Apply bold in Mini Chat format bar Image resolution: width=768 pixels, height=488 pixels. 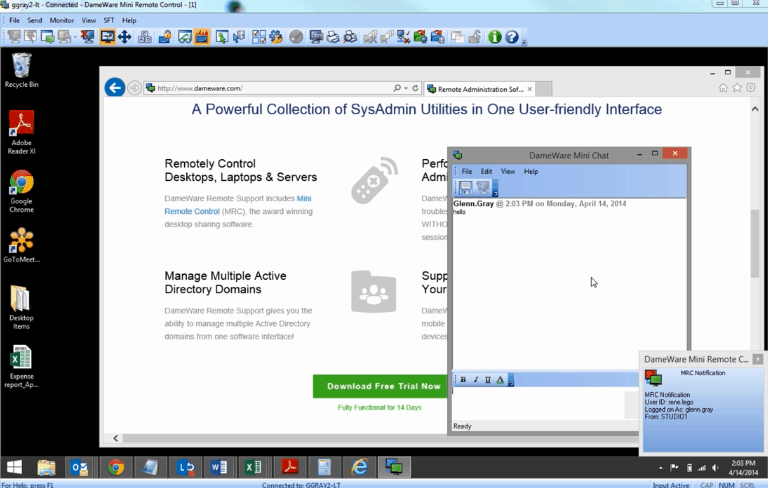point(463,380)
